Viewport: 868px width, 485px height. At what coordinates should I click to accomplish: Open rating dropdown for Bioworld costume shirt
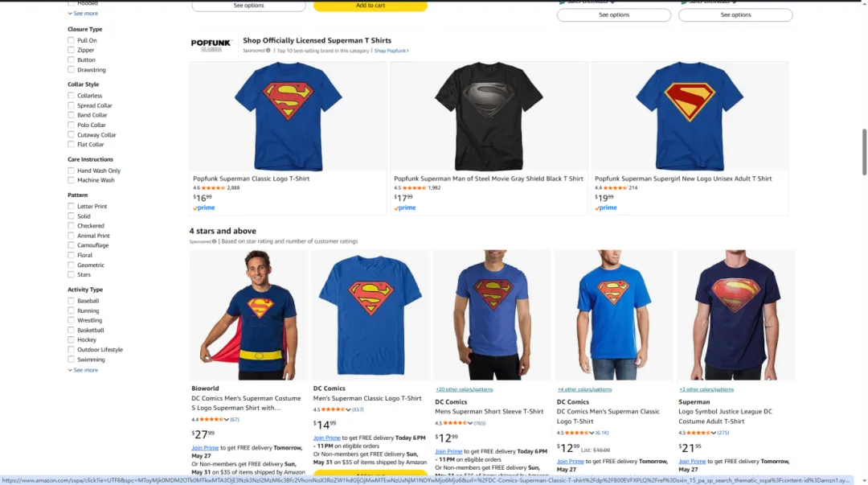coord(227,420)
